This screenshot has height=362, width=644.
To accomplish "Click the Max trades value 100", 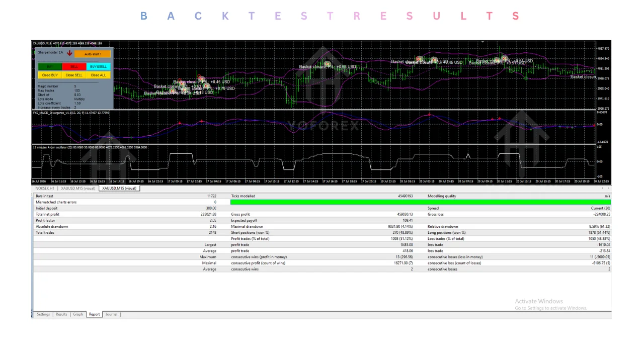I will tap(77, 90).
